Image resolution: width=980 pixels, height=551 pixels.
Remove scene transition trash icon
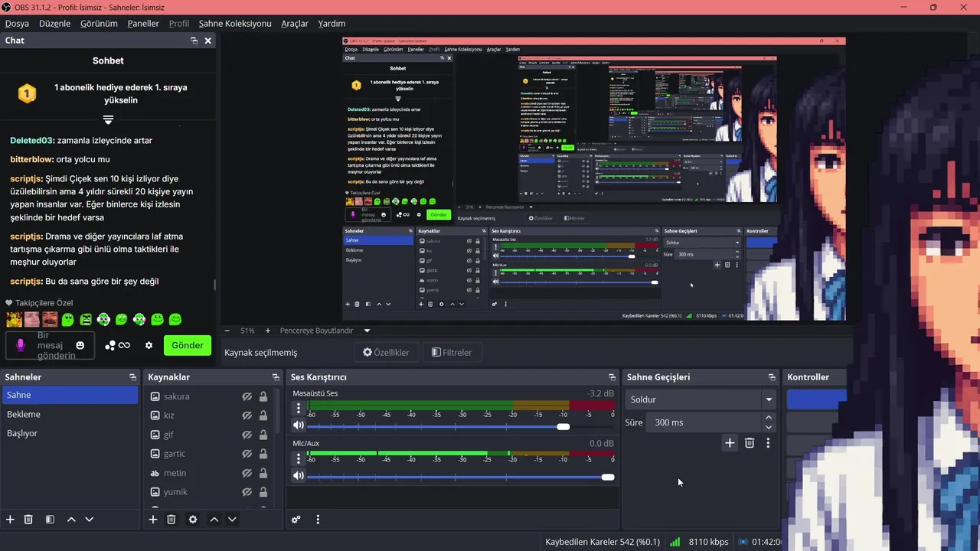(750, 443)
